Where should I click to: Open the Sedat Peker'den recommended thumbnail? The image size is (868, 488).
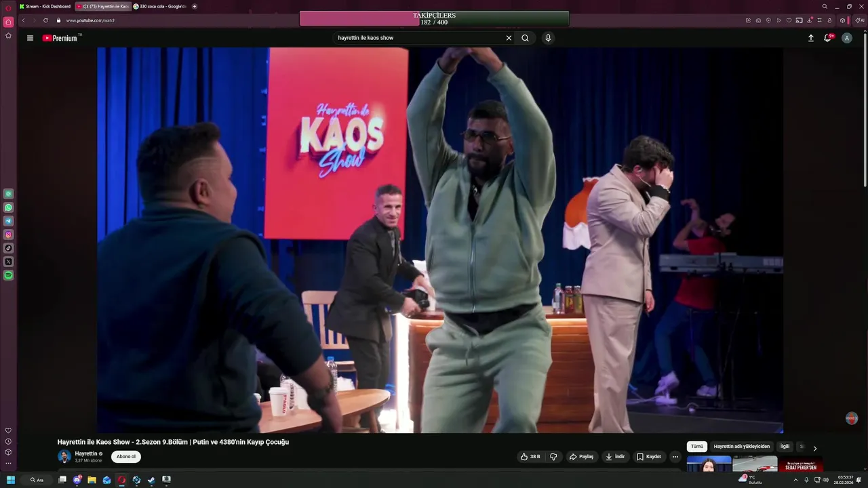coord(801,465)
